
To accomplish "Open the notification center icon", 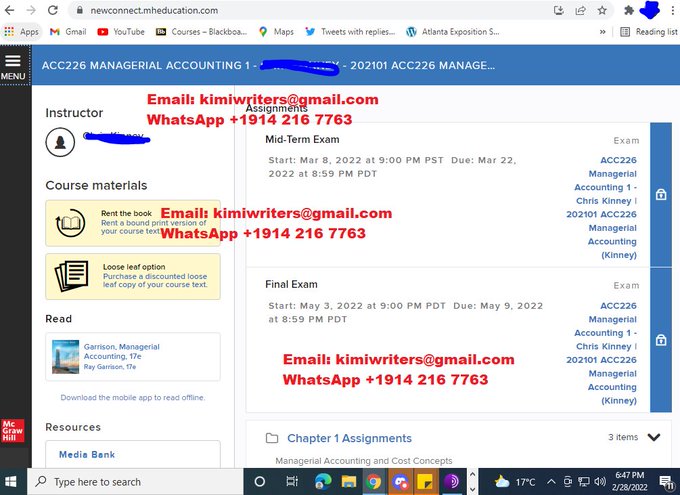I will 666,482.
